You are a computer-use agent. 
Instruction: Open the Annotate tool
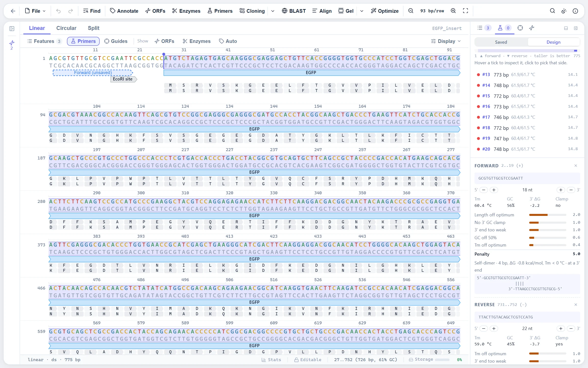click(124, 11)
